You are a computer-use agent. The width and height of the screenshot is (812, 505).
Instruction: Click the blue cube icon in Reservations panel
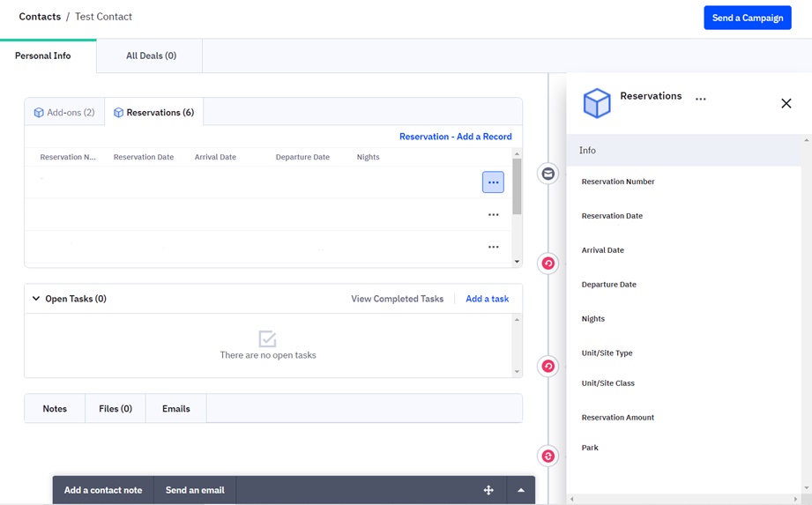[x=597, y=103]
